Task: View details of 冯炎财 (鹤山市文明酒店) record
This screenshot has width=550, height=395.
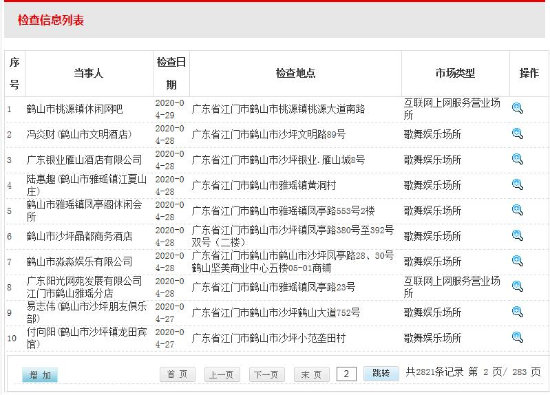Action: pyautogui.click(x=517, y=134)
